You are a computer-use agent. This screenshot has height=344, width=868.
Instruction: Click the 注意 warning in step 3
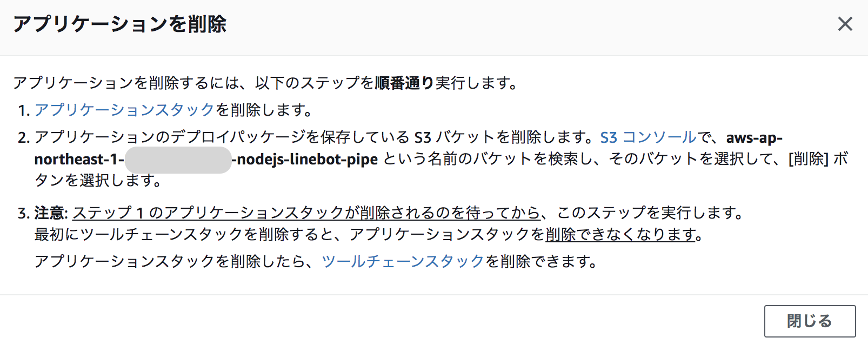(52, 213)
